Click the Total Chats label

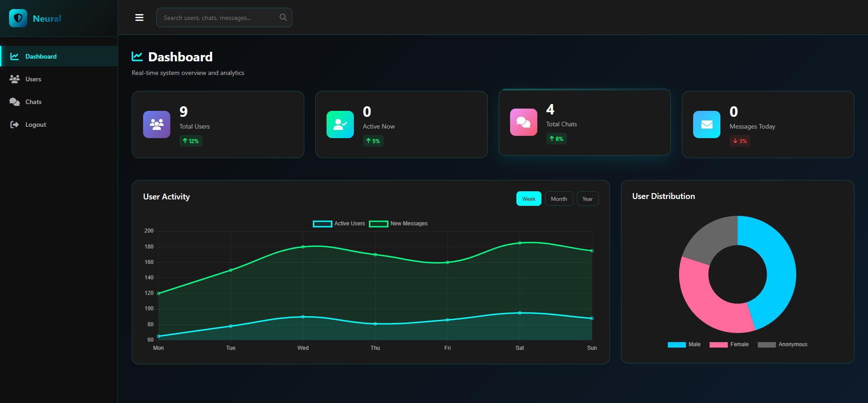coord(561,124)
